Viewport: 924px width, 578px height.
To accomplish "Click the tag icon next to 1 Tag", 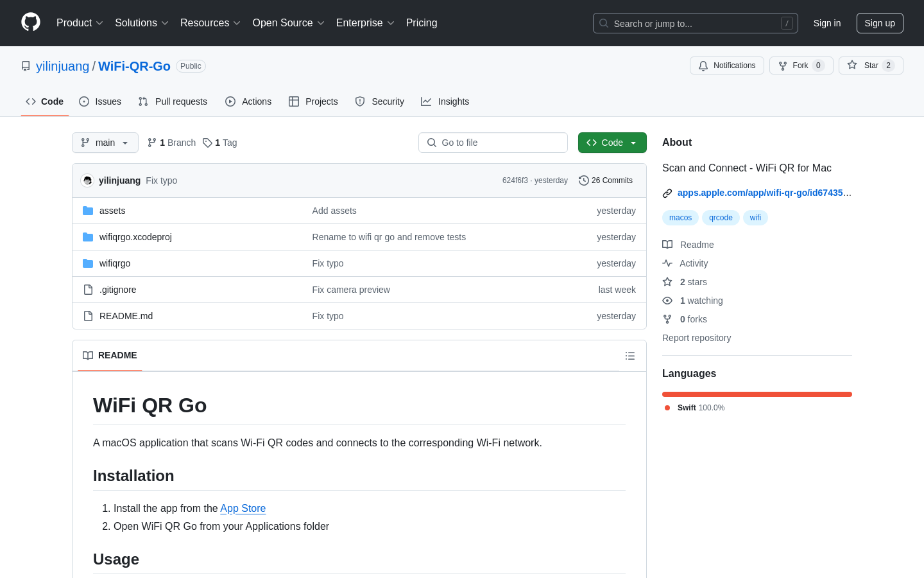I will coord(207,143).
